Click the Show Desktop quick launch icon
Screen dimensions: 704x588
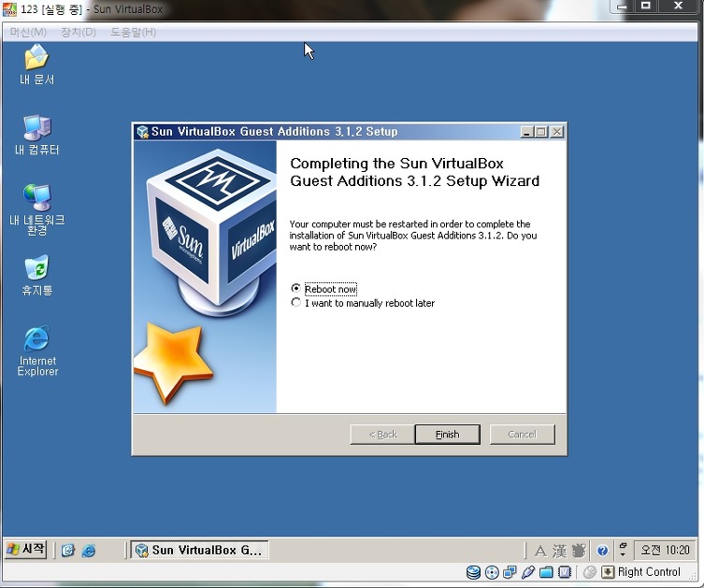(68, 550)
